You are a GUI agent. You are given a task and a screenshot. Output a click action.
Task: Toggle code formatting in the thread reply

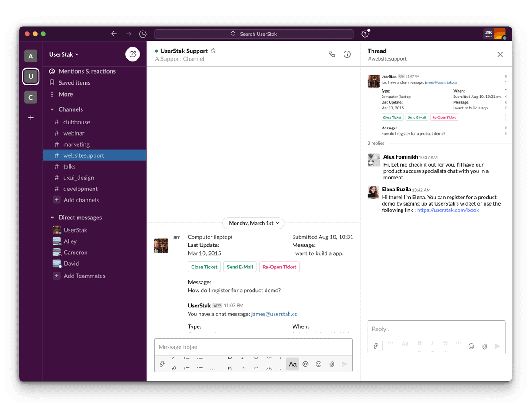click(458, 343)
